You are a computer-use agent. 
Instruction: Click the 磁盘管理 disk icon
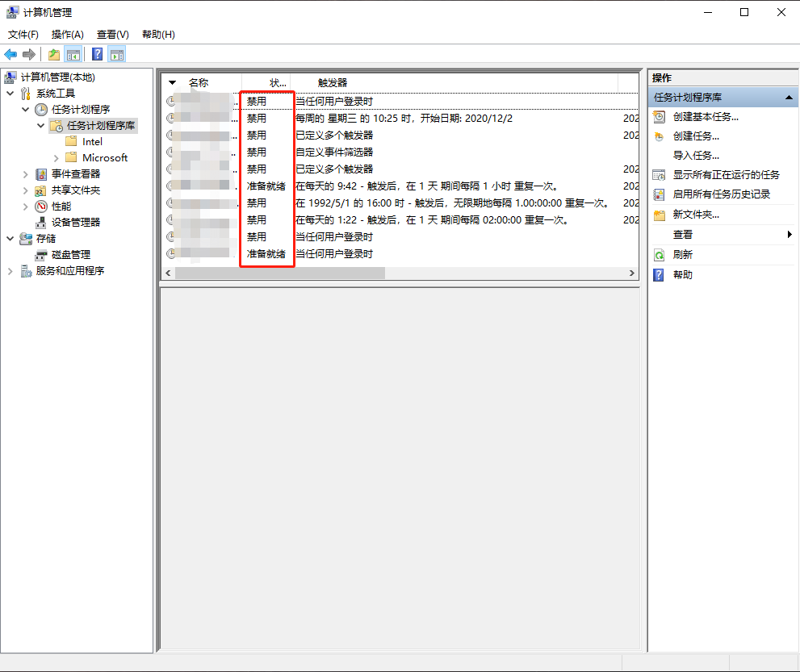pos(41,255)
